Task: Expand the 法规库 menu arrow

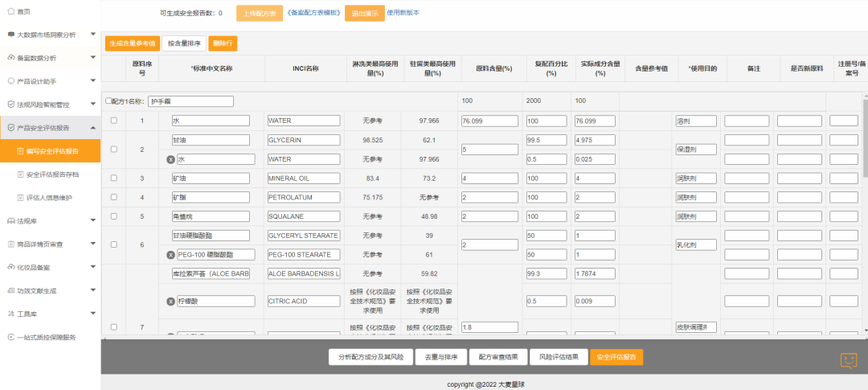Action: [93, 220]
